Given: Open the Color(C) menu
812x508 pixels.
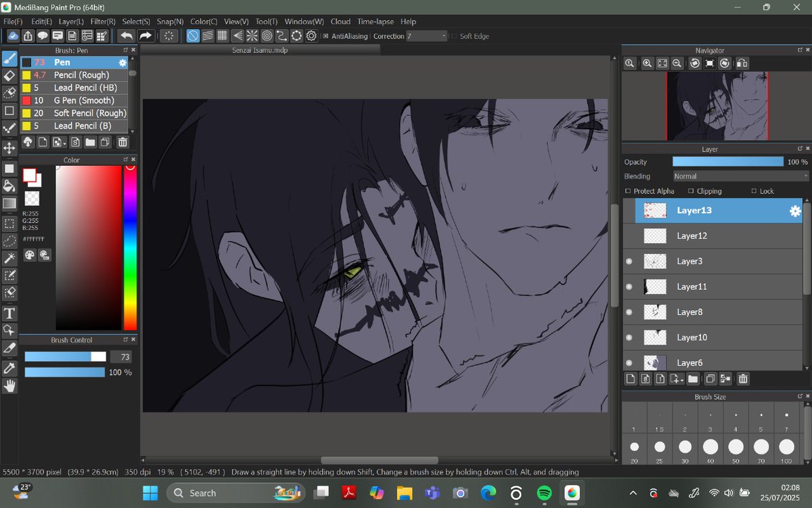Looking at the screenshot, I should click(x=204, y=22).
